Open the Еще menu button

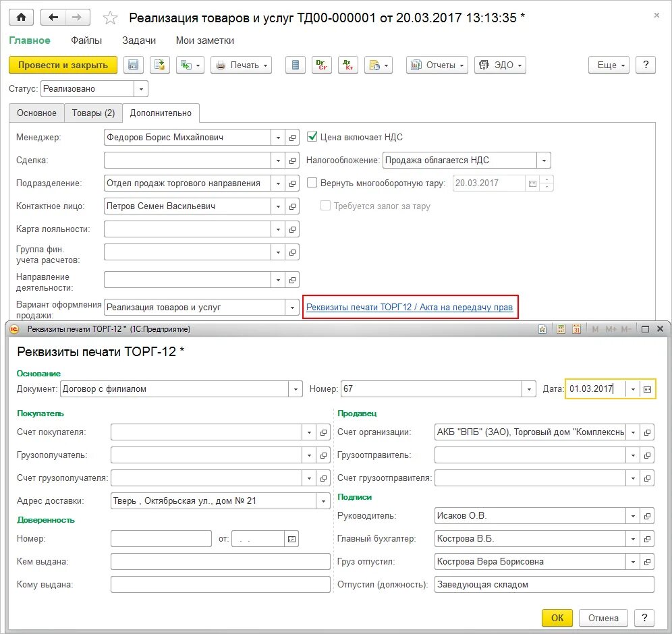609,65
